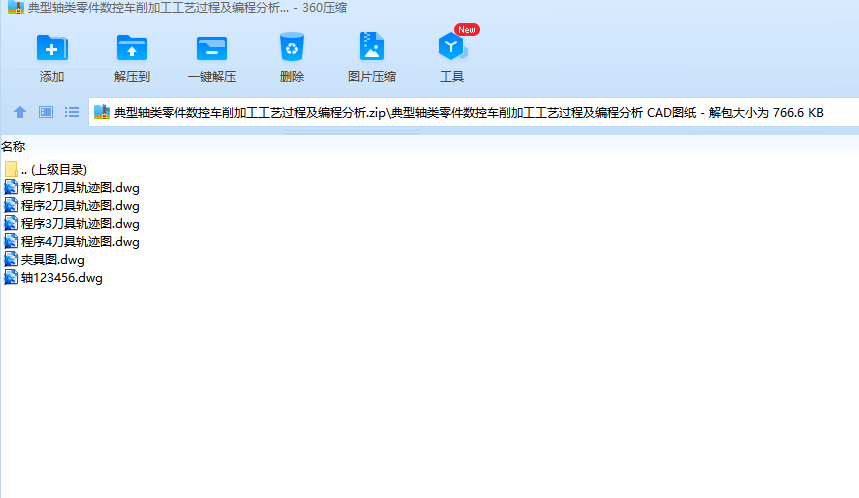Click the New badge on 工具

[x=467, y=30]
